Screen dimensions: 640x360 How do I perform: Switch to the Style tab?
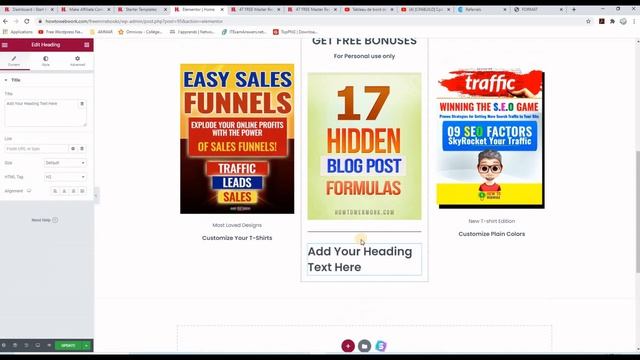[x=46, y=61]
